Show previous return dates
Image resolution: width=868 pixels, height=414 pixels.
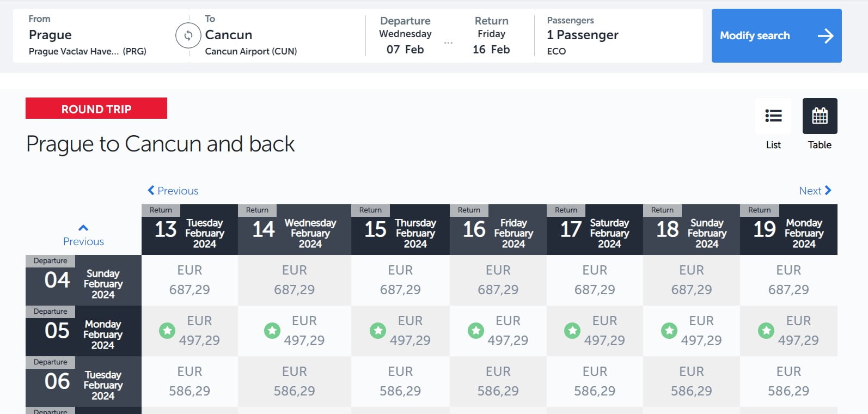[173, 191]
